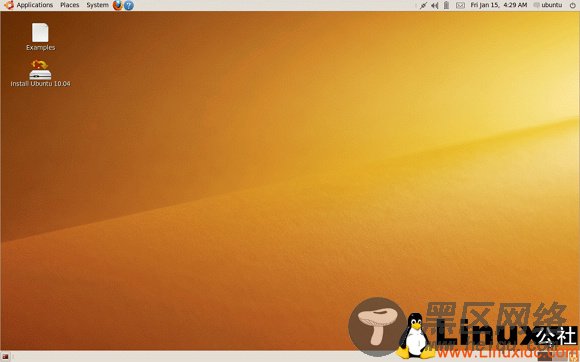This screenshot has width=580, height=362.
Task: Click the Ubuntu logo in top panel
Action: point(9,5)
